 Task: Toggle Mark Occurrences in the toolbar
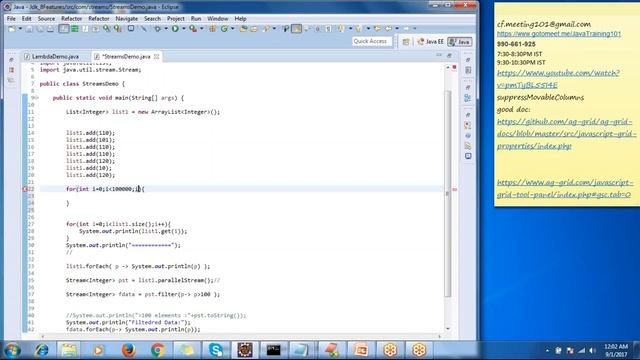coord(296,29)
